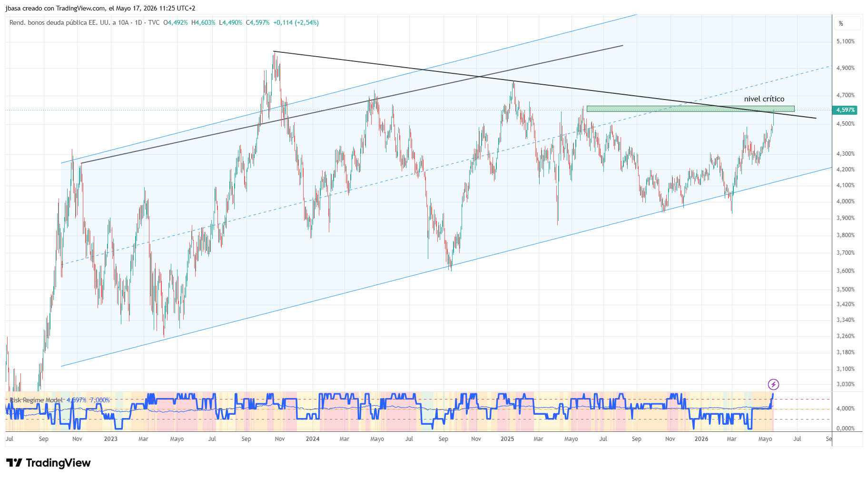
Task: Click the 2025 year label on time axis
Action: pyautogui.click(x=507, y=439)
